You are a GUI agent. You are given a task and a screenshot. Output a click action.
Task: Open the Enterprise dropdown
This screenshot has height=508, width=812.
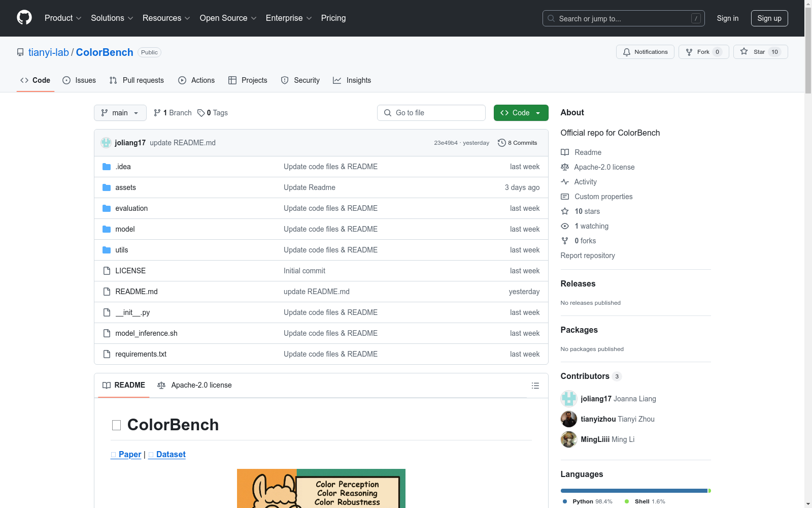point(289,18)
